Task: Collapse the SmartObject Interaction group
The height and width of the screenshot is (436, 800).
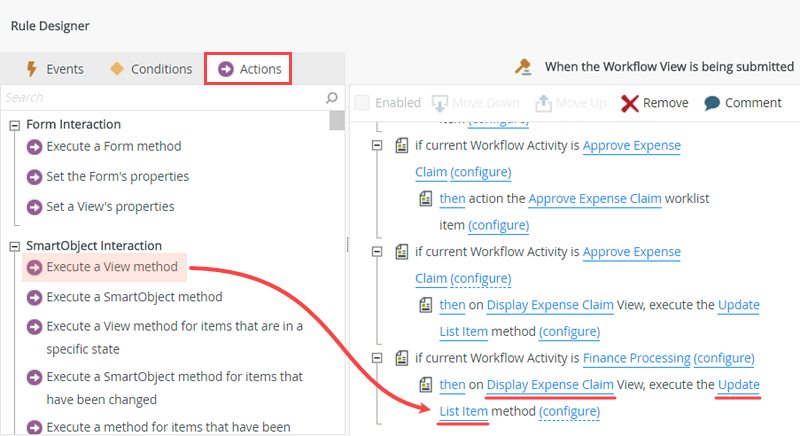Action: click(15, 246)
